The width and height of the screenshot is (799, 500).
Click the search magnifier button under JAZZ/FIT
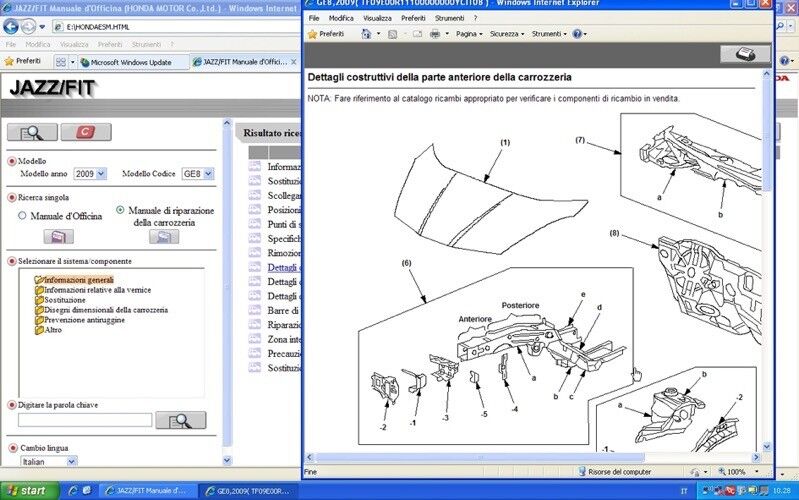pos(32,132)
